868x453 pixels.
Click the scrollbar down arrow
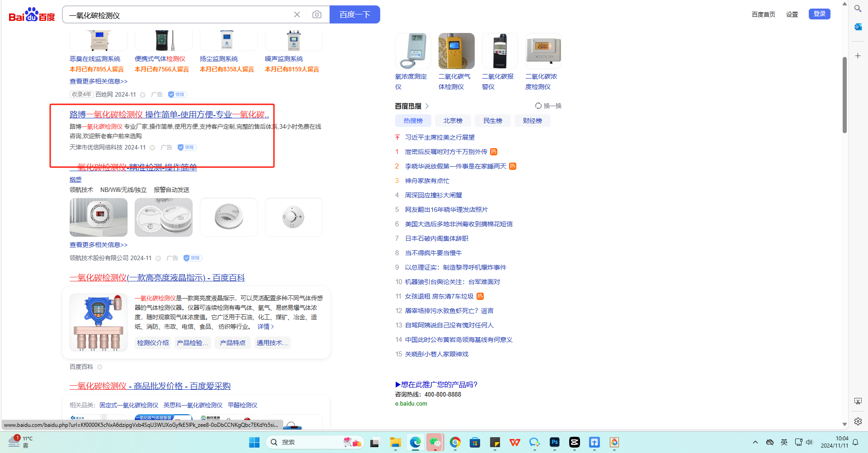pos(844,424)
